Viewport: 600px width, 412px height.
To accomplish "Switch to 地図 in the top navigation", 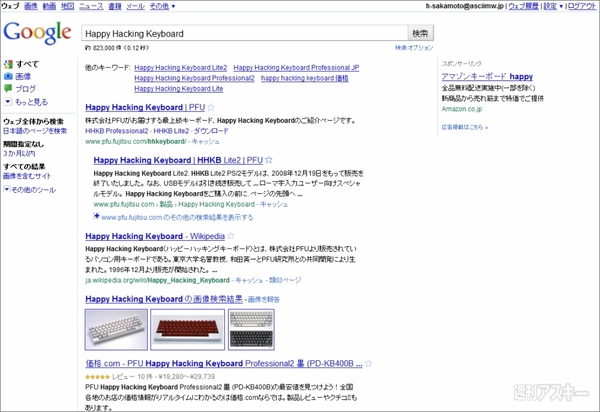I will coord(67,6).
